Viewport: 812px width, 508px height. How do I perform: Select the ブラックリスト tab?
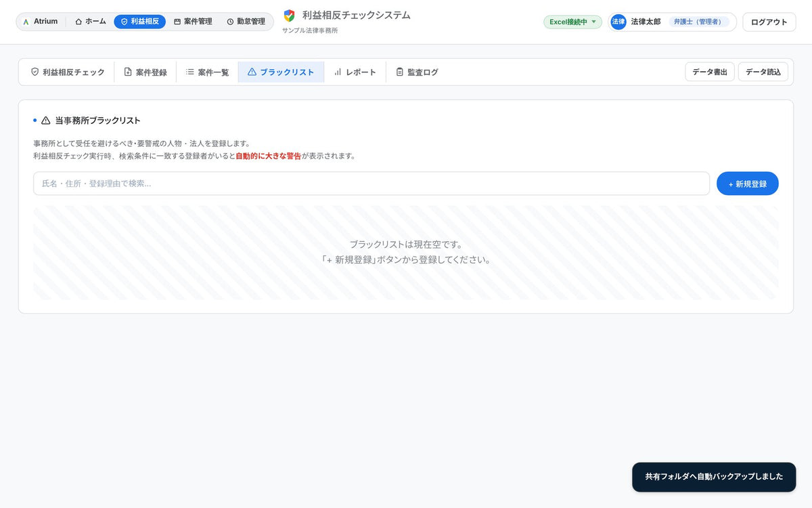pyautogui.click(x=281, y=72)
